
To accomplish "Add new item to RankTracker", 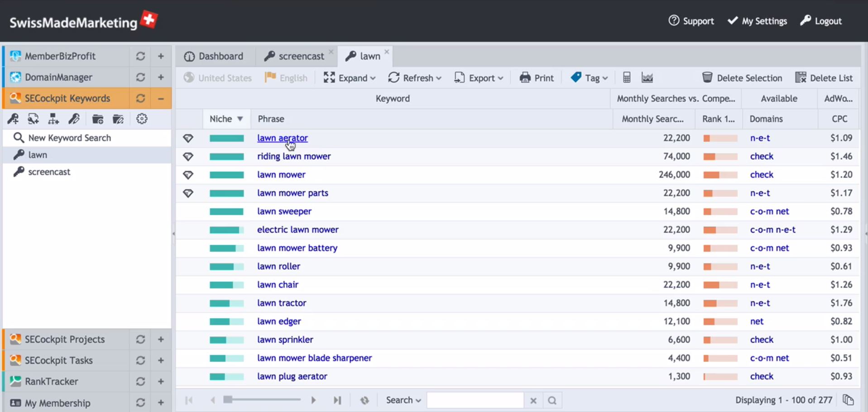I will [x=161, y=382].
